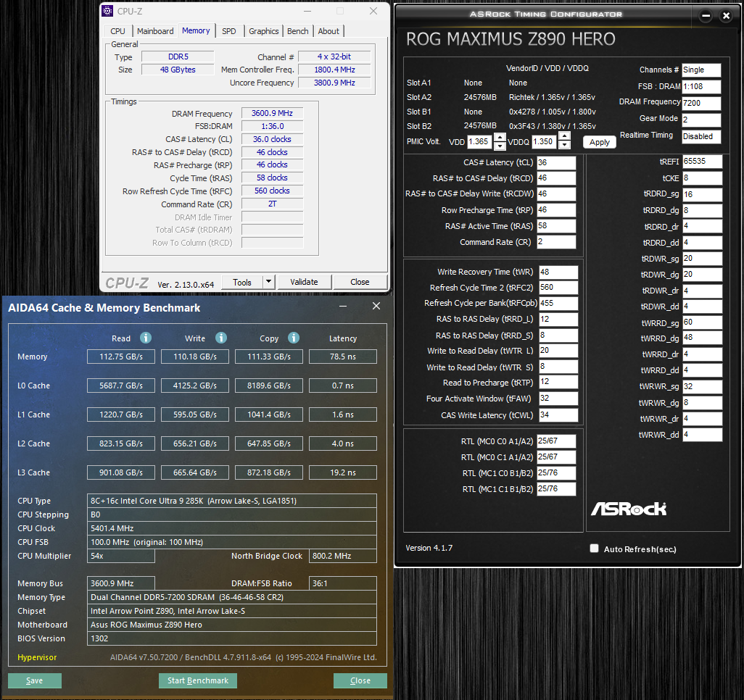This screenshot has height=700, width=744.
Task: Click the tWRWR_sg input field
Action: (x=702, y=386)
